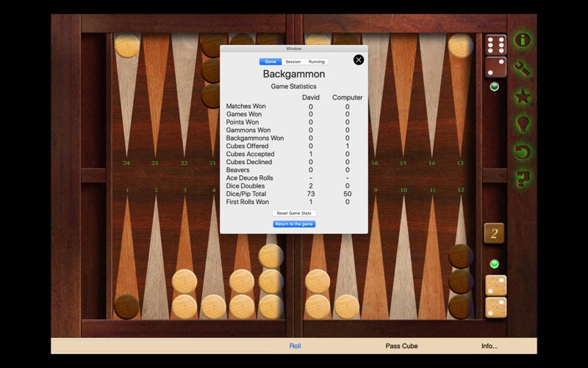
Task: Select the top dark checker on point 12
Action: 461,256
